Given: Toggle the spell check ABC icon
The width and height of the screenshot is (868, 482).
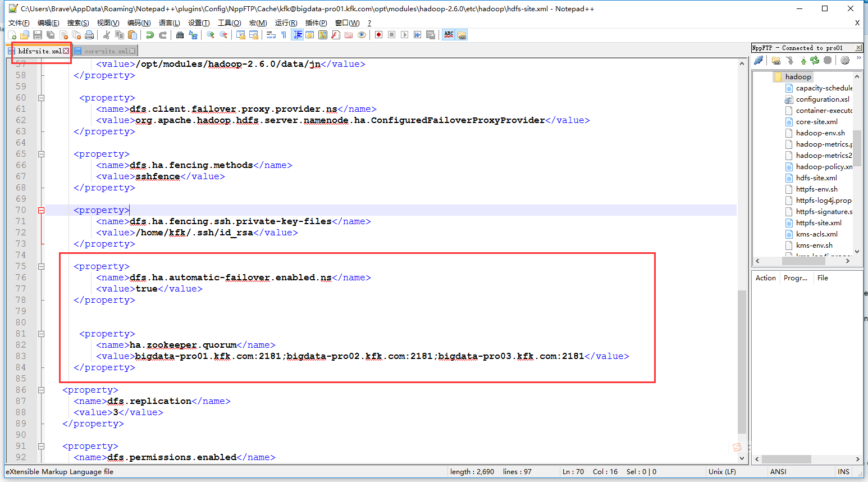Looking at the screenshot, I should coord(449,35).
